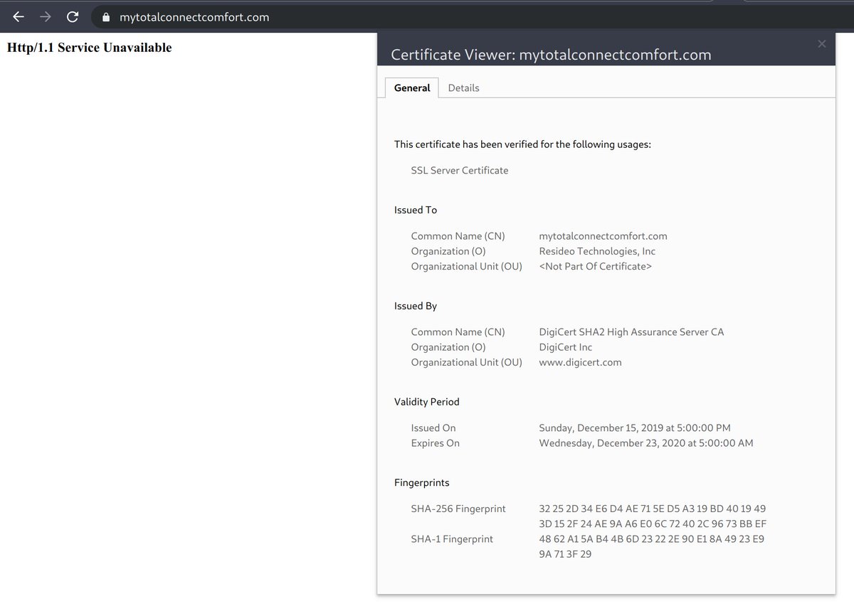Select the 'Http/1.1 Service Unavailable' heading
Screen dimensions: 854x616
pos(90,48)
